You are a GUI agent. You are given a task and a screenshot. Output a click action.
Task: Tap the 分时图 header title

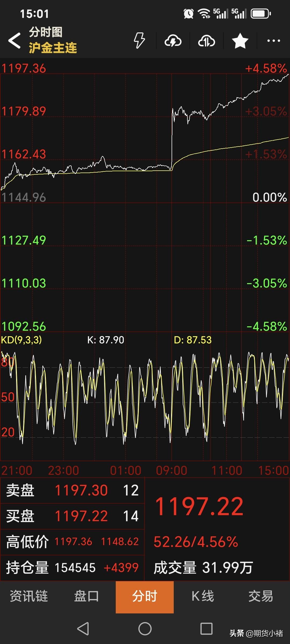pyautogui.click(x=46, y=32)
